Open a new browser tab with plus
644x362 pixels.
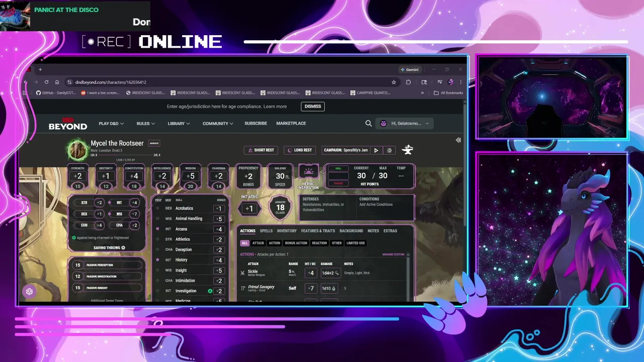point(40,69)
